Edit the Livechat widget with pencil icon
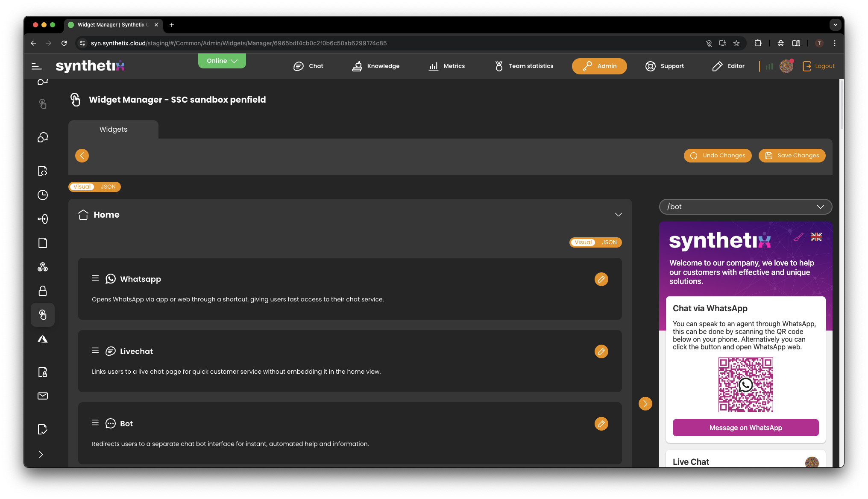Viewport: 868px width, 499px height. (x=601, y=351)
